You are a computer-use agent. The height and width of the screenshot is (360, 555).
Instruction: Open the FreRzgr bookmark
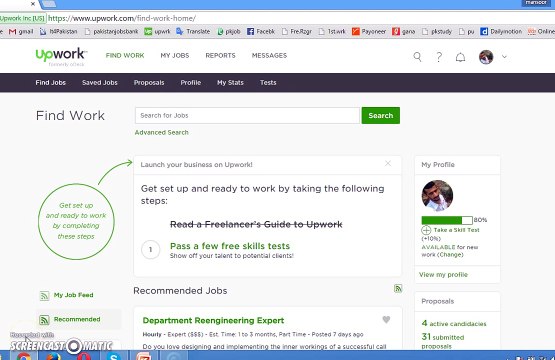297,32
